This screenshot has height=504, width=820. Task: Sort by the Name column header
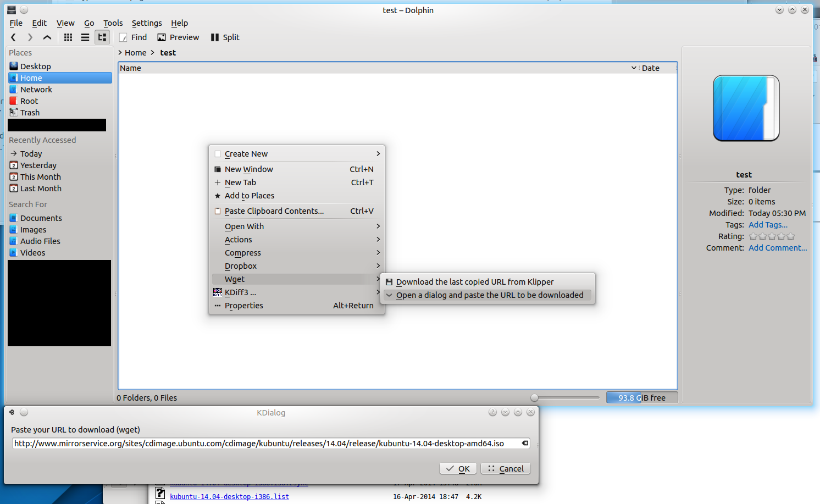coord(378,68)
